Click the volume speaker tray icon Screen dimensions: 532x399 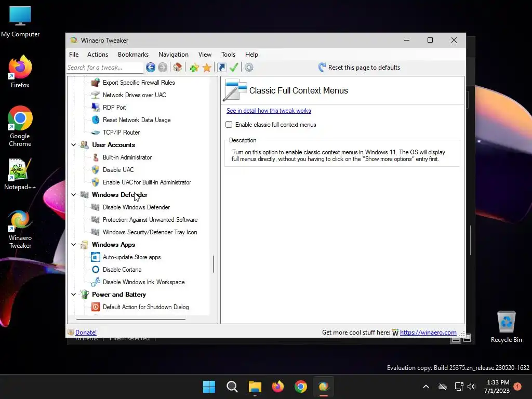pyautogui.click(x=471, y=387)
